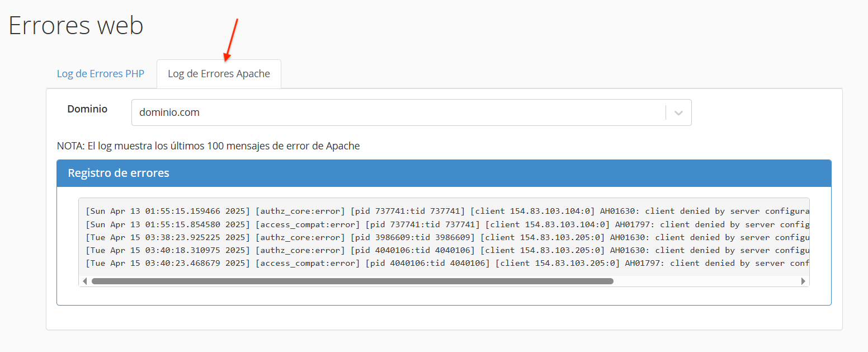Click AH01797 code in the last log entry
The height and width of the screenshot is (352, 868).
[x=644, y=263]
